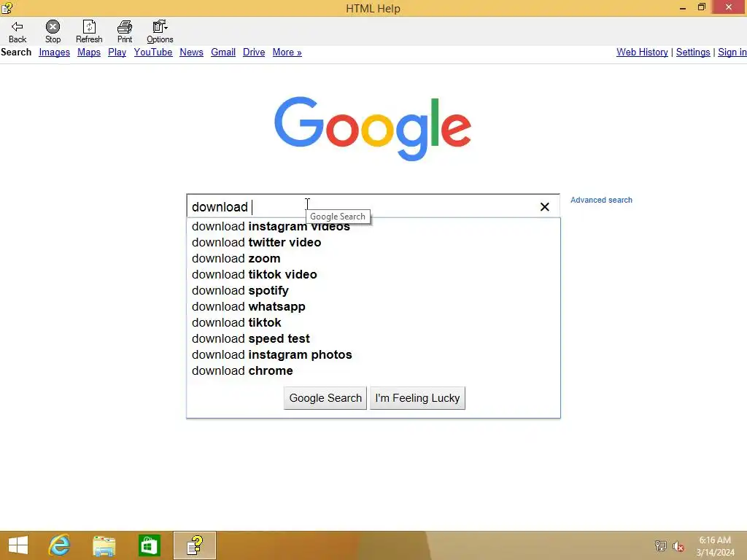Click the network tray icon
This screenshot has width=747, height=560.
pyautogui.click(x=660, y=545)
